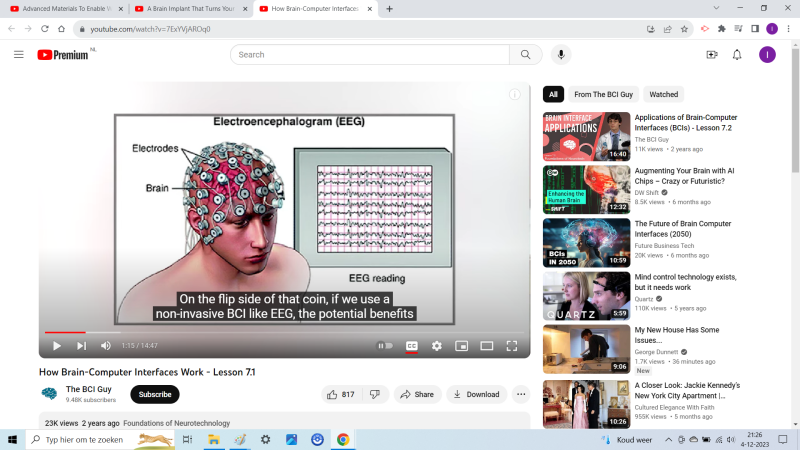Image resolution: width=800 pixels, height=450 pixels.
Task: Open Chrome extensions puzzle icon
Action: (721, 29)
